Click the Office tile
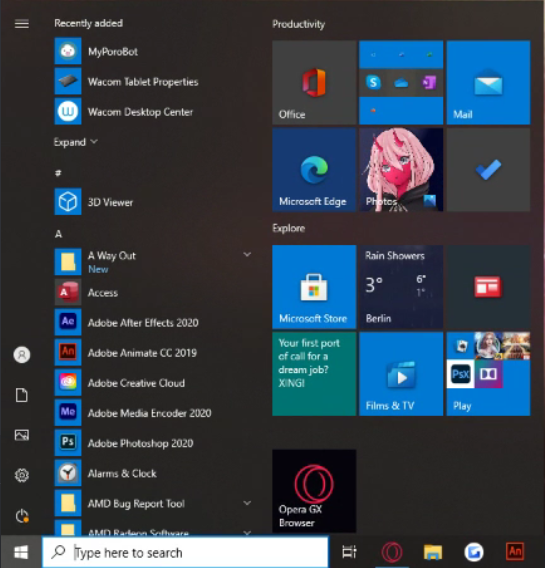Screen dimensions: 545x568 coord(314,83)
